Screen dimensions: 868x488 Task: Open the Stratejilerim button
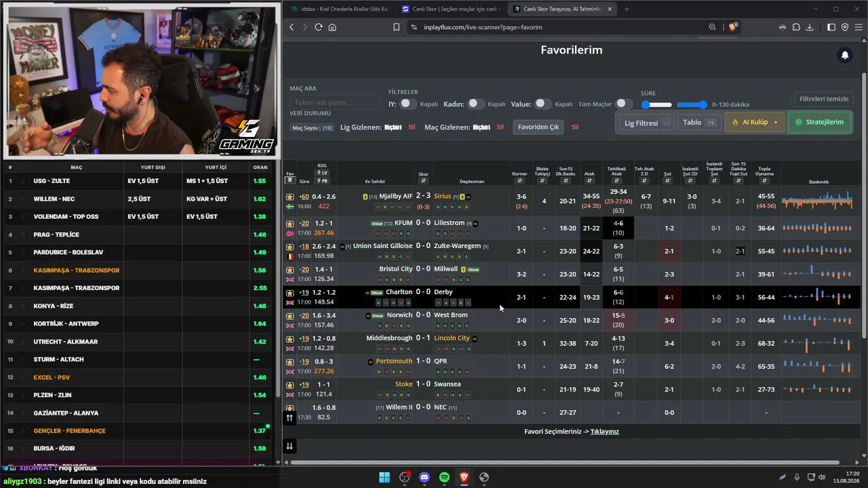[x=820, y=123]
